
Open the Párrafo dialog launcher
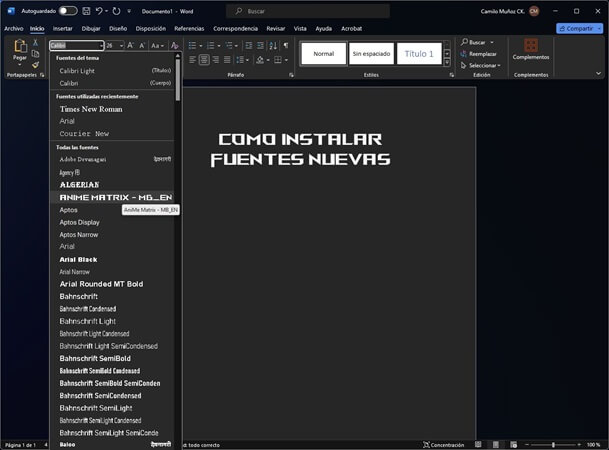291,75
